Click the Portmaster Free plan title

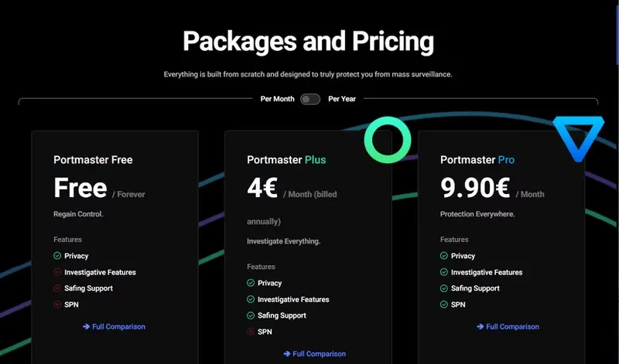click(93, 160)
